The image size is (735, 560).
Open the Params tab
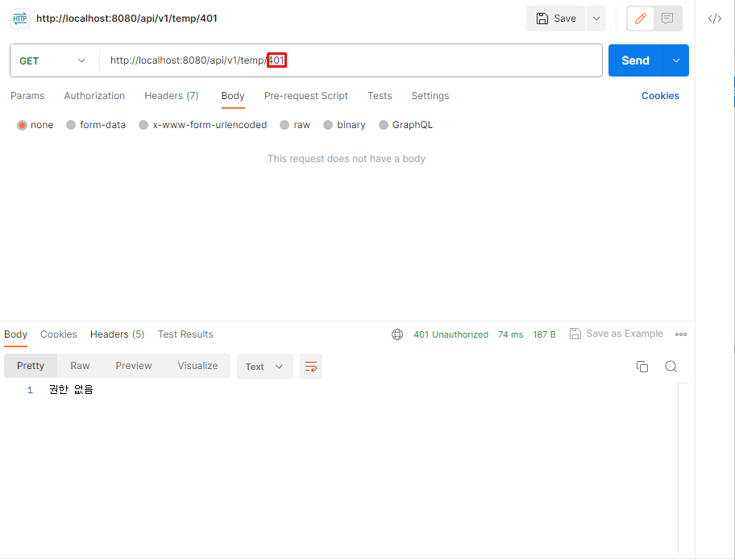click(x=27, y=96)
